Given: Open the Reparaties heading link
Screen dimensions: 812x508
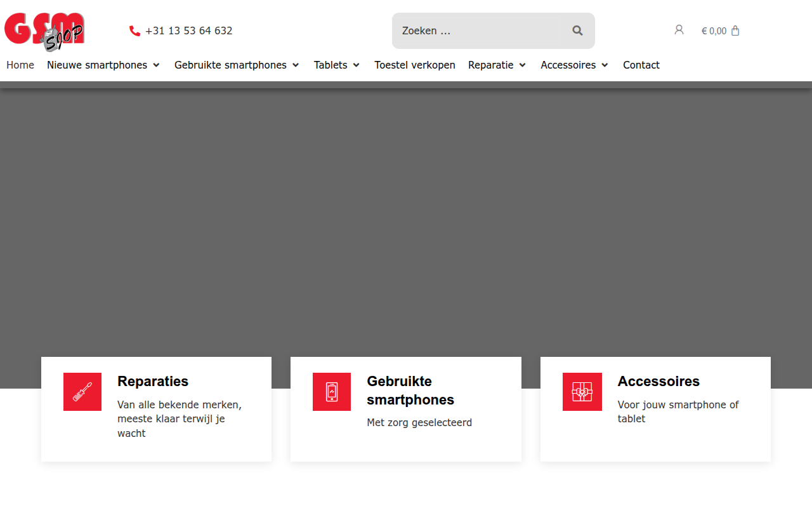Looking at the screenshot, I should click(153, 381).
